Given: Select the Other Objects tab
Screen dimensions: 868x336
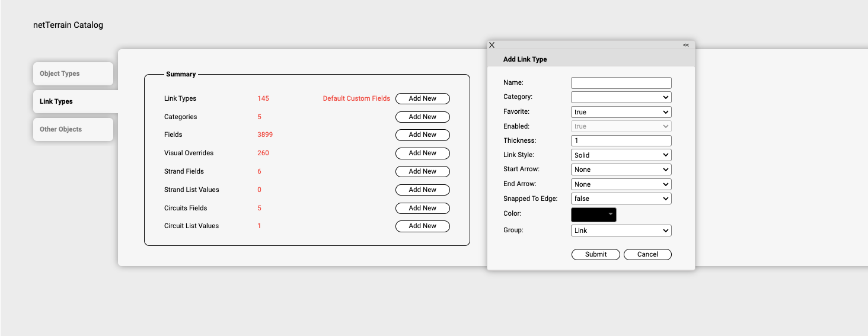Looking at the screenshot, I should [73, 129].
